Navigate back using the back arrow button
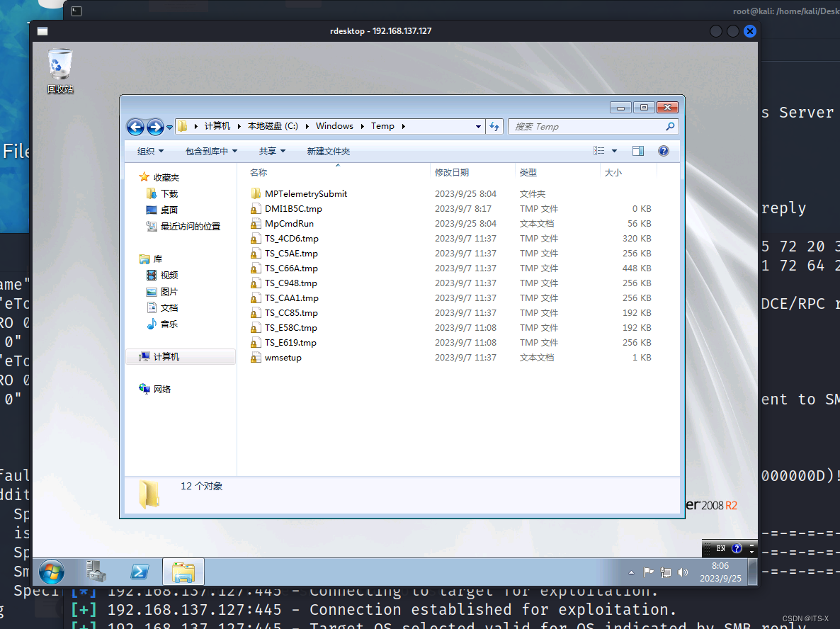 [135, 127]
